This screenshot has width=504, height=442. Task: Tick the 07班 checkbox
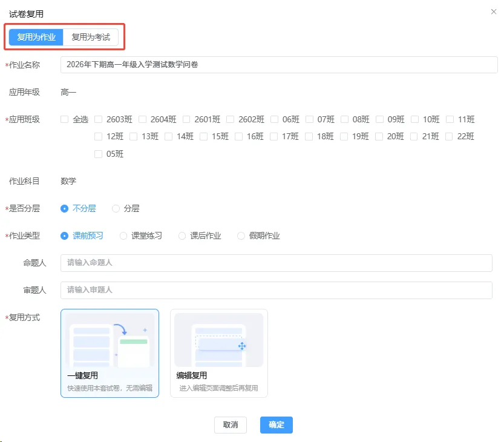pyautogui.click(x=309, y=119)
